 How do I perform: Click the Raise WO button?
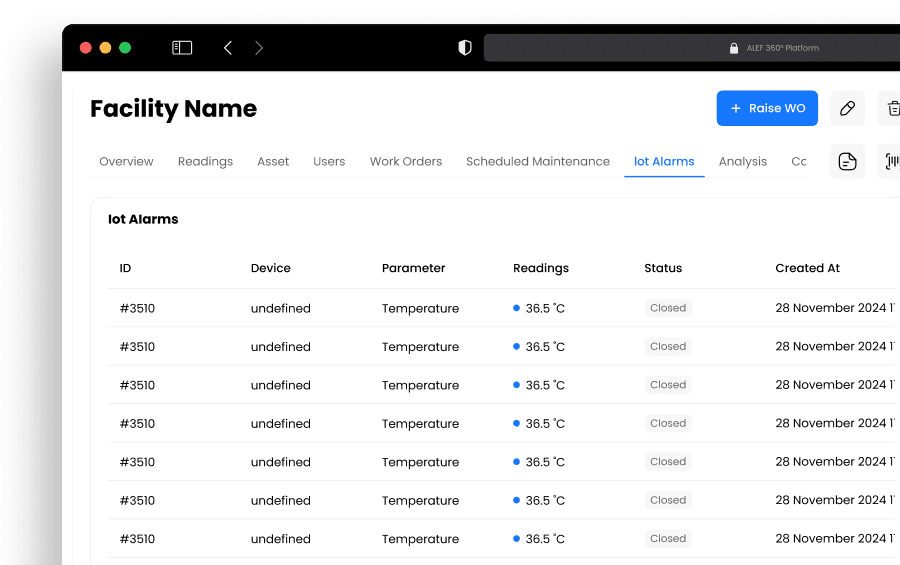tap(767, 108)
